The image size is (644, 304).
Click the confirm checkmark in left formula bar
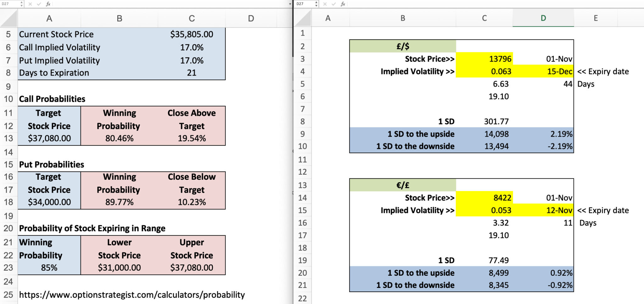(x=39, y=4)
